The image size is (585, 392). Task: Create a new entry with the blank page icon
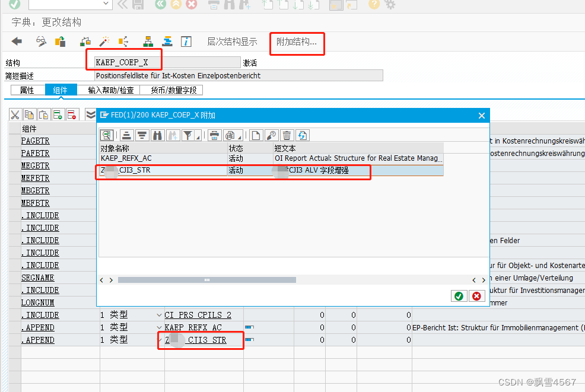[x=255, y=135]
